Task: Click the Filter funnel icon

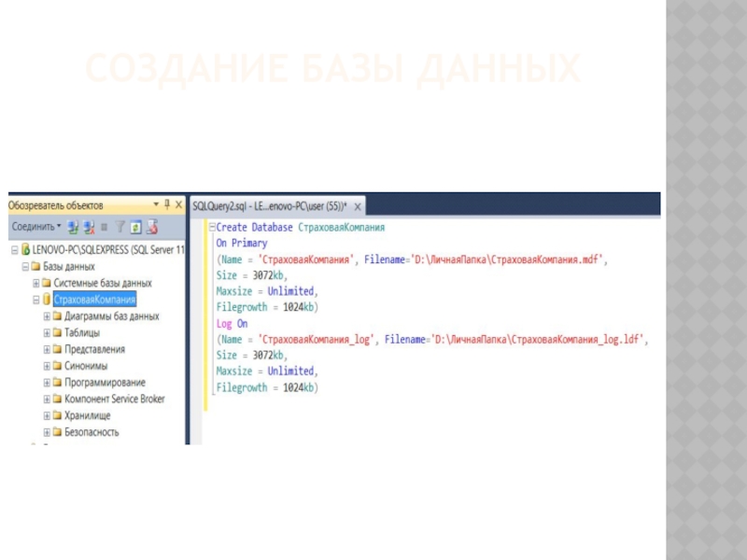Action: pos(120,227)
